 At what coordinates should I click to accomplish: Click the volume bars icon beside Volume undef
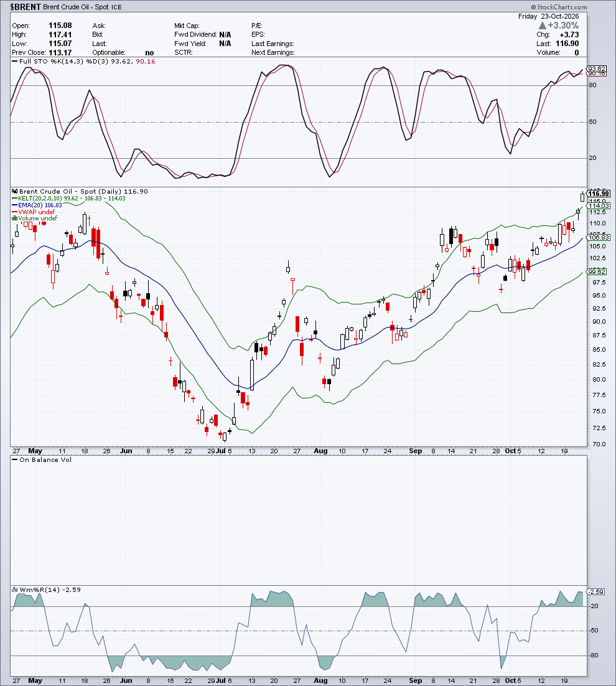(x=15, y=218)
